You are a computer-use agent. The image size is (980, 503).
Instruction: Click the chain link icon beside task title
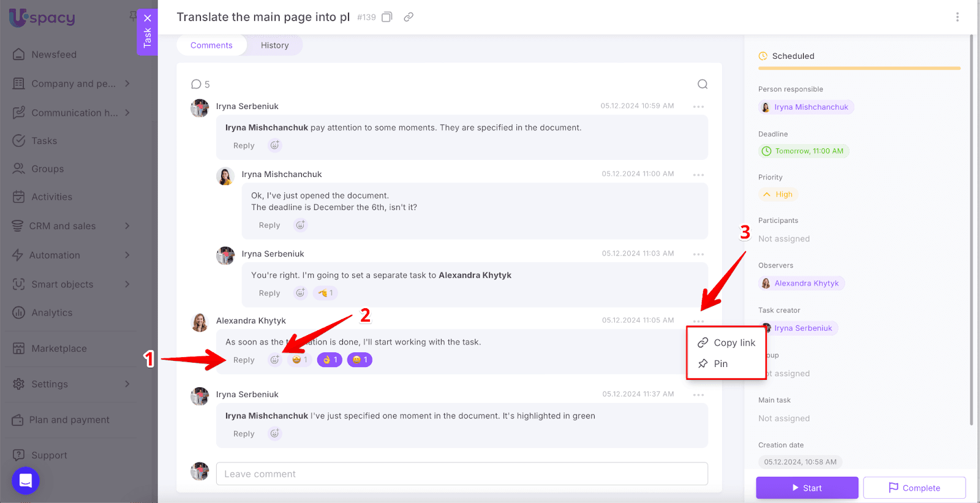point(409,17)
